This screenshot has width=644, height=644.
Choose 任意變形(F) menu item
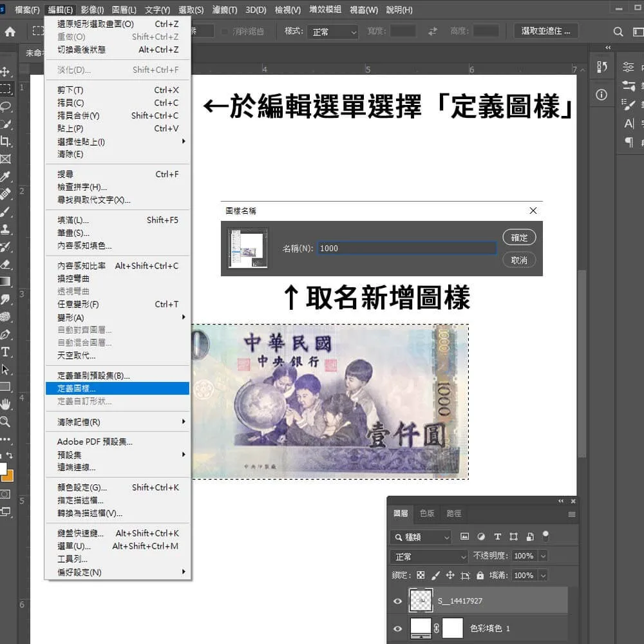[x=117, y=304]
